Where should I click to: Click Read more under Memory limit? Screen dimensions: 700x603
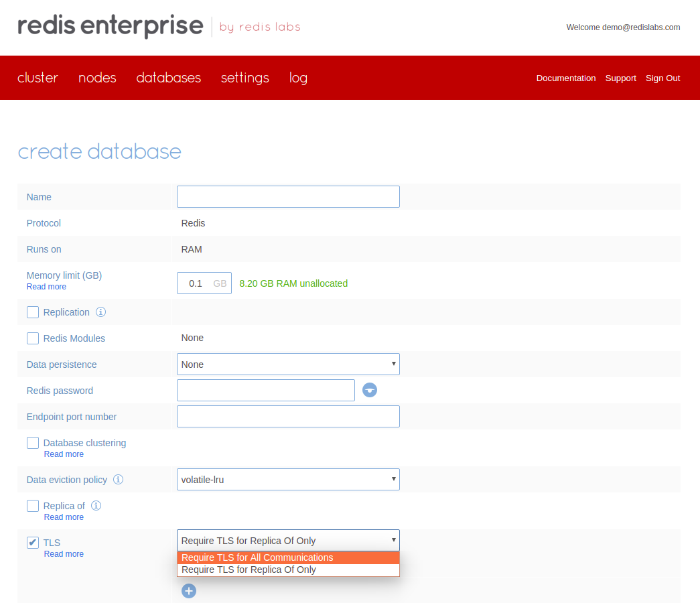pos(46,287)
